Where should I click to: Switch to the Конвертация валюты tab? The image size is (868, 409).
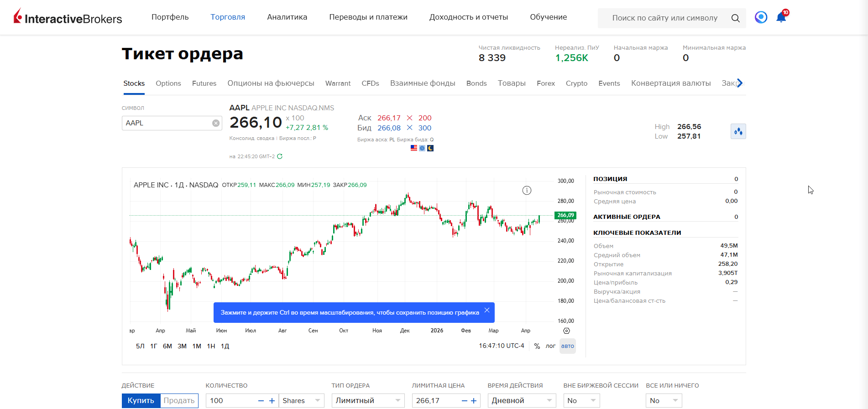tap(671, 83)
